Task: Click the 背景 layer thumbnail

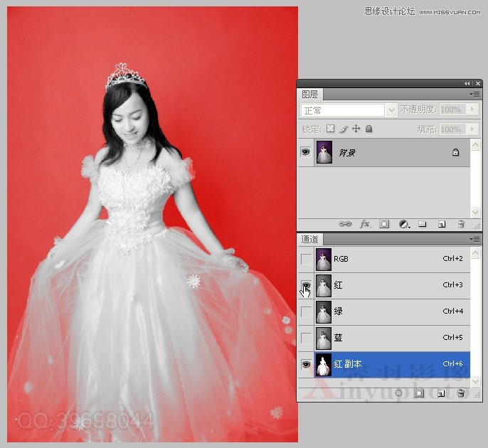Action: (324, 152)
